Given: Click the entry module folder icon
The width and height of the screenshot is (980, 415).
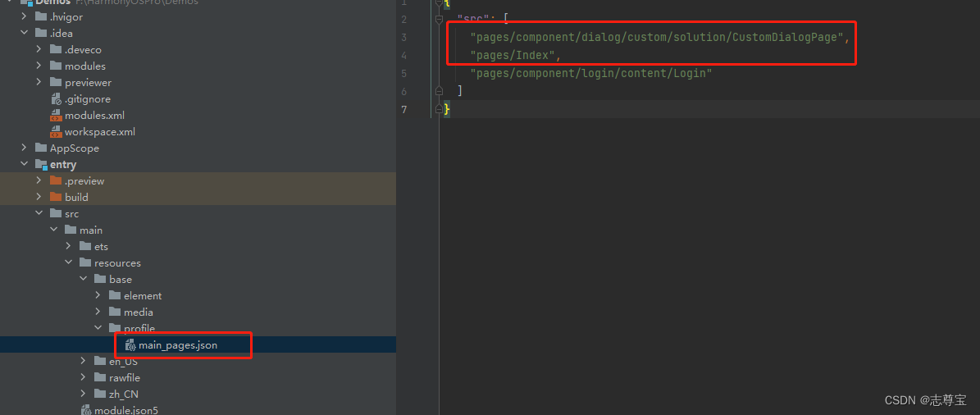Looking at the screenshot, I should (41, 164).
